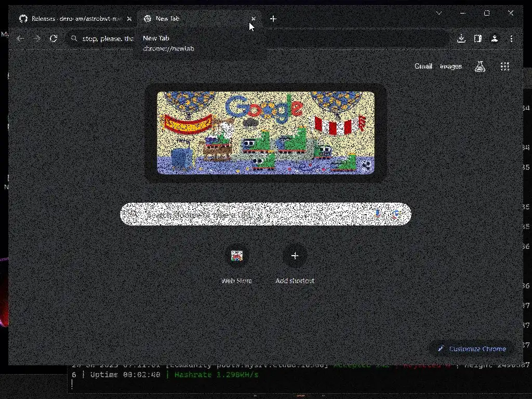Click the Uptime text in terminal window
Image resolution: width=532 pixels, height=399 pixels.
pos(125,375)
